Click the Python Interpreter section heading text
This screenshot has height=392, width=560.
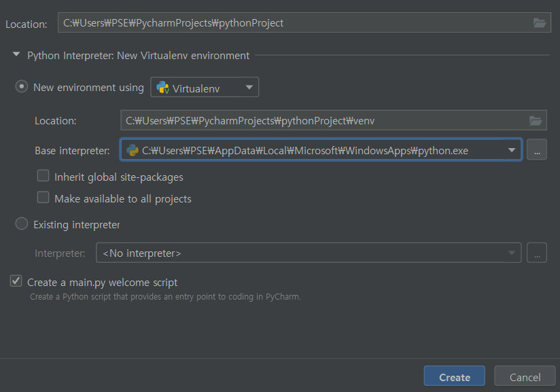pos(138,56)
